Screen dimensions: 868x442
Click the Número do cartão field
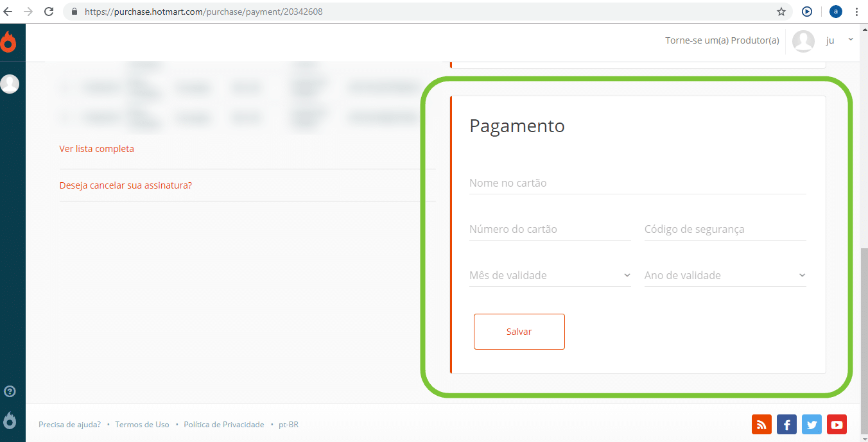550,230
